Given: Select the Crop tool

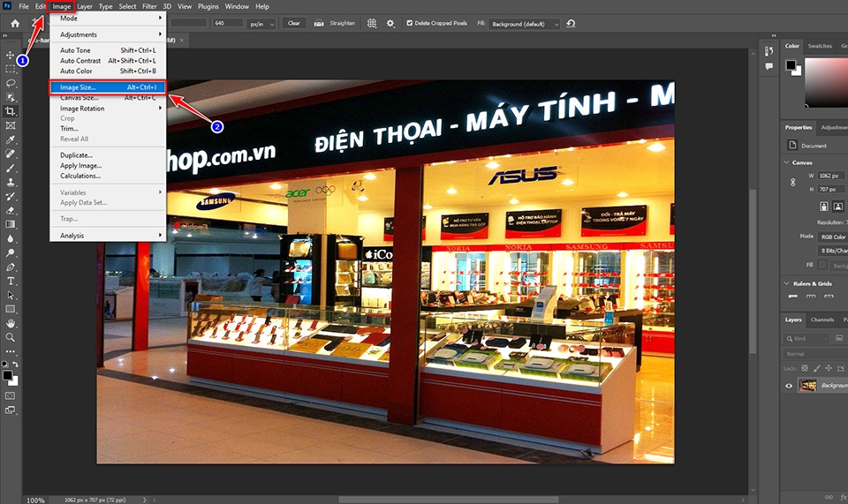Looking at the screenshot, I should [x=11, y=111].
